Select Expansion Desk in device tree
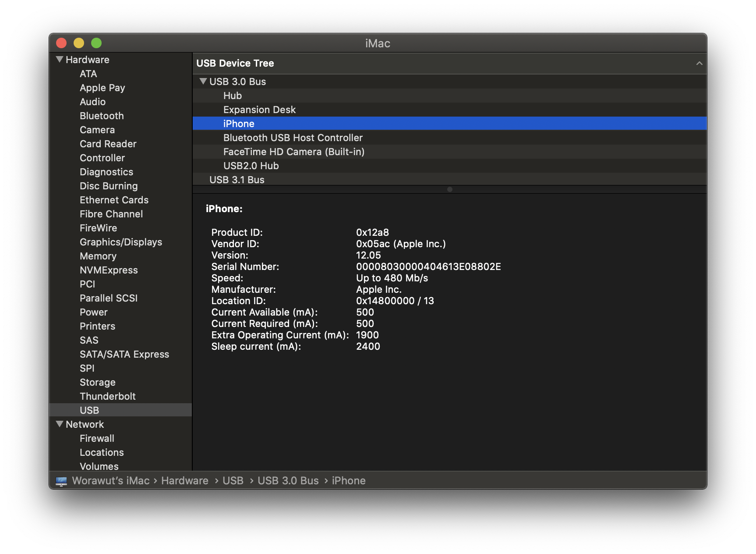The image size is (756, 554). pyautogui.click(x=449, y=110)
